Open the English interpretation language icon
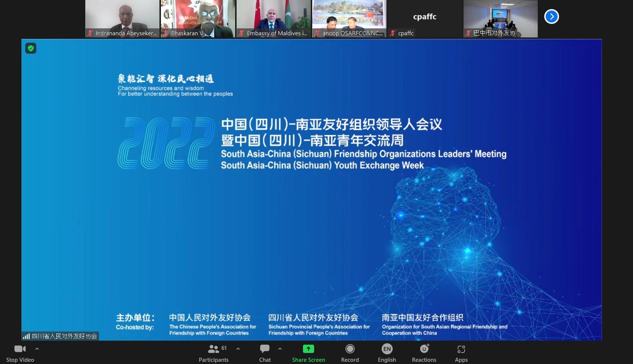The image size is (633, 364). pyautogui.click(x=387, y=349)
